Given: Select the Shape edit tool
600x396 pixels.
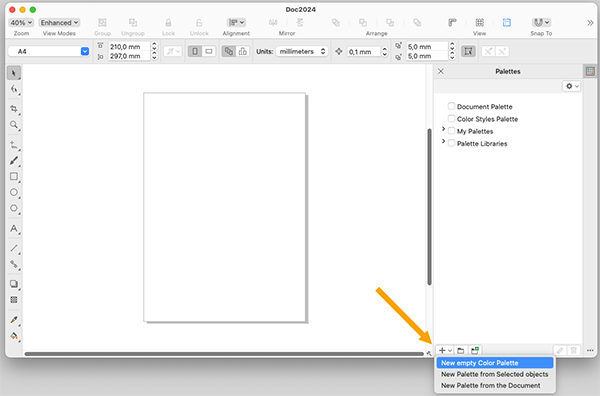Looking at the screenshot, I should coord(14,90).
